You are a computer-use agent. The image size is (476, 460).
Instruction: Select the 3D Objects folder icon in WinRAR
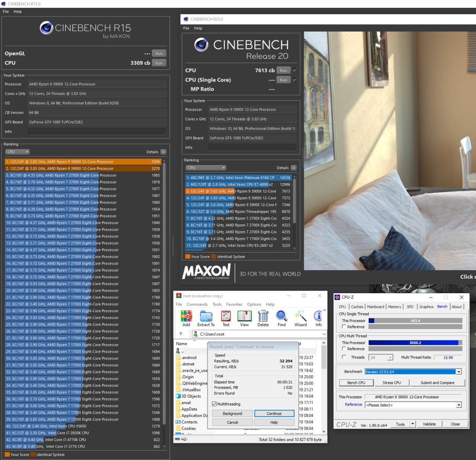178,396
